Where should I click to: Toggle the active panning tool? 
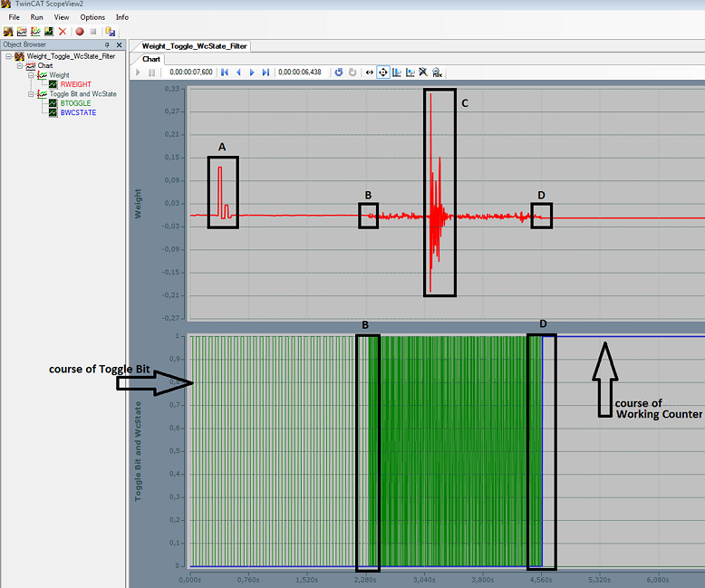(382, 72)
